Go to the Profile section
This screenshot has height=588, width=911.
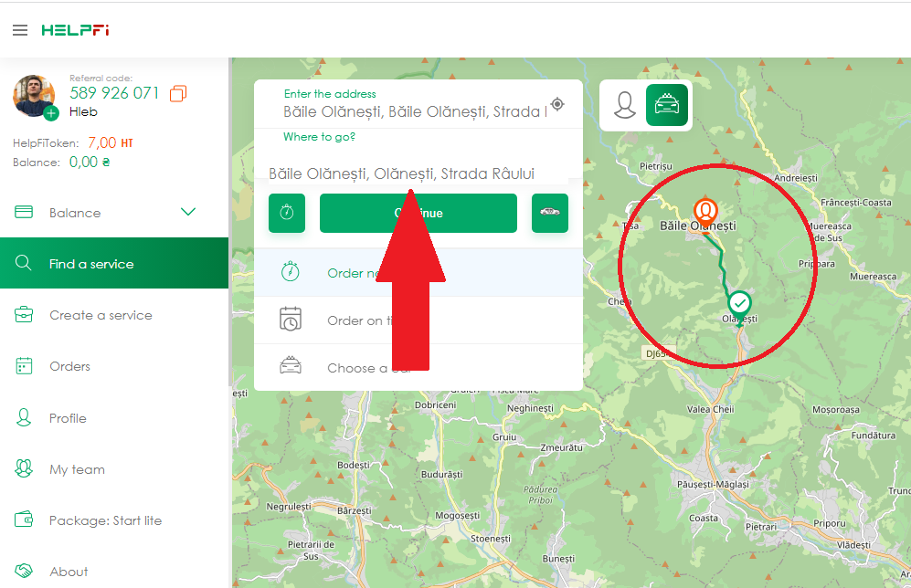[68, 418]
